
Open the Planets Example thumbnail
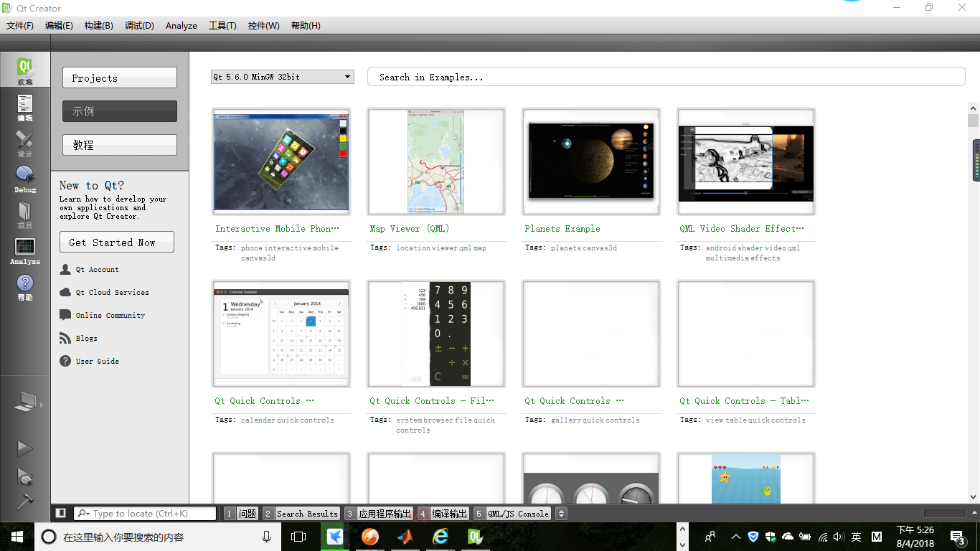tap(591, 161)
